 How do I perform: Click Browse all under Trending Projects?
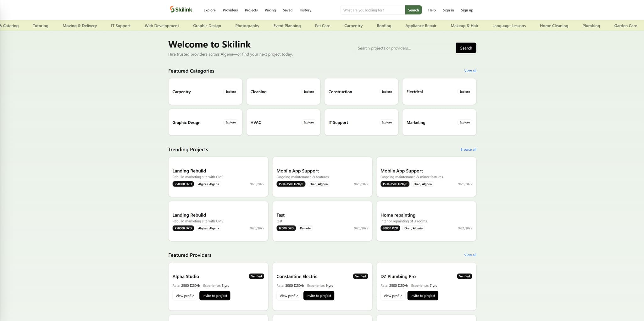(468, 149)
